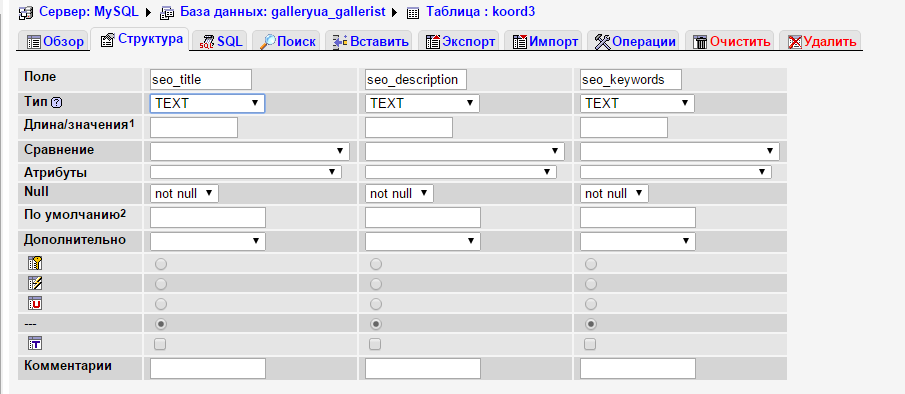
Task: Click the server icon in breadcrumb
Action: click(27, 12)
